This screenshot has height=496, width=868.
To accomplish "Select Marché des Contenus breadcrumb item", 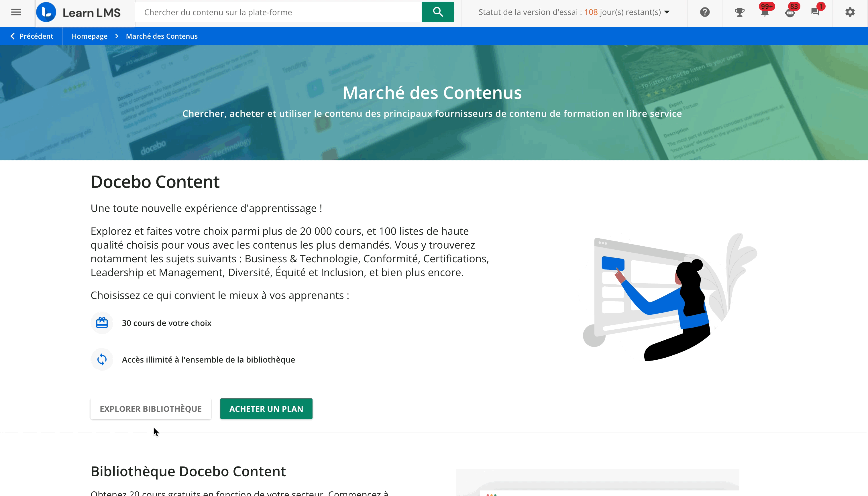I will pos(162,36).
